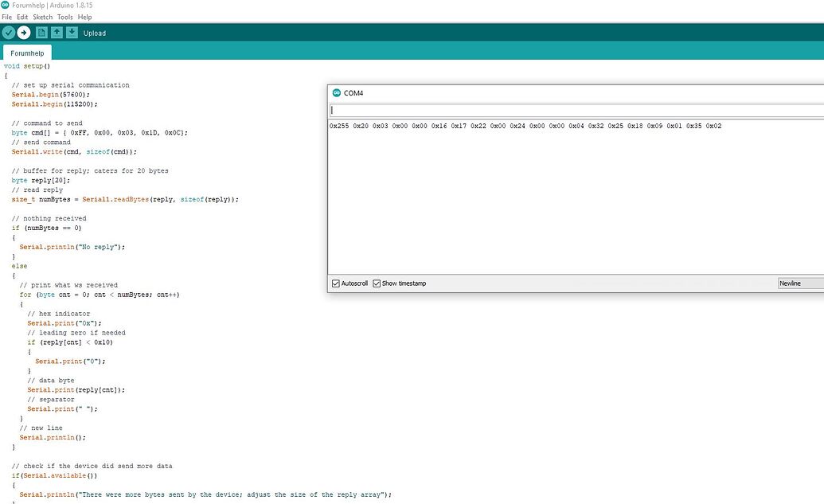Click the if (numBytes == 0) line

click(x=46, y=228)
